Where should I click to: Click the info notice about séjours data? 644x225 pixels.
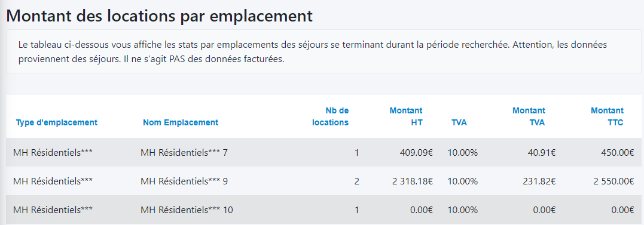point(323,51)
